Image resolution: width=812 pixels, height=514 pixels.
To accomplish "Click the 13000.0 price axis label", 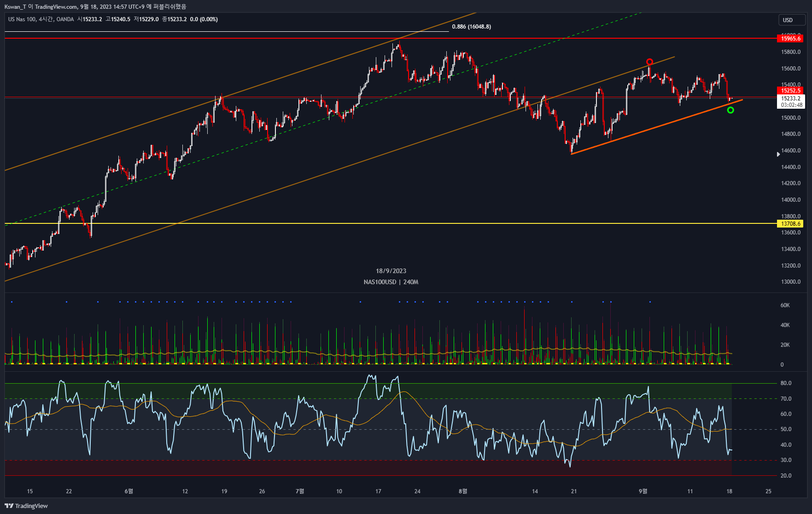I will pyautogui.click(x=791, y=282).
